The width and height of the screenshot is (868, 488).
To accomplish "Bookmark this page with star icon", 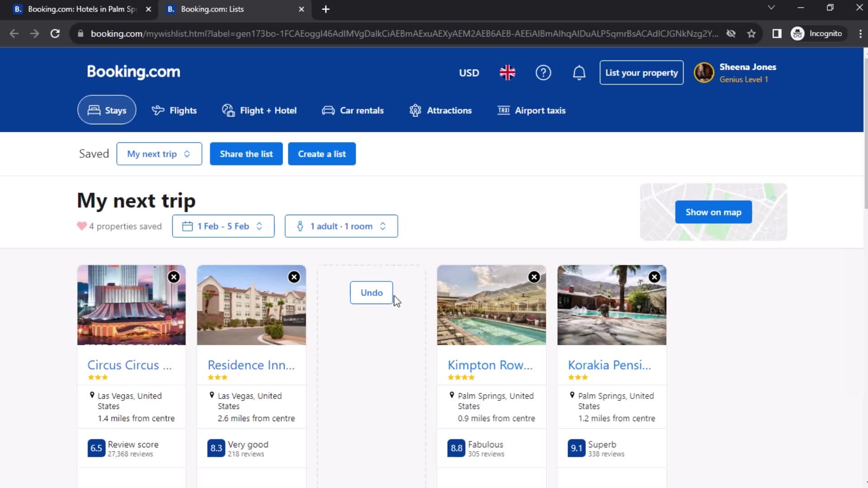I will 751,33.
